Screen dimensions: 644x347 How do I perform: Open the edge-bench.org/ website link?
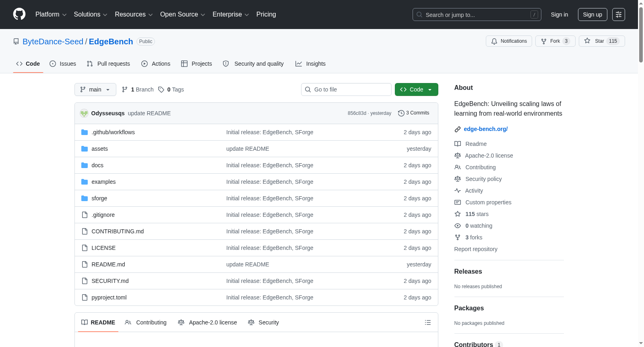point(486,129)
